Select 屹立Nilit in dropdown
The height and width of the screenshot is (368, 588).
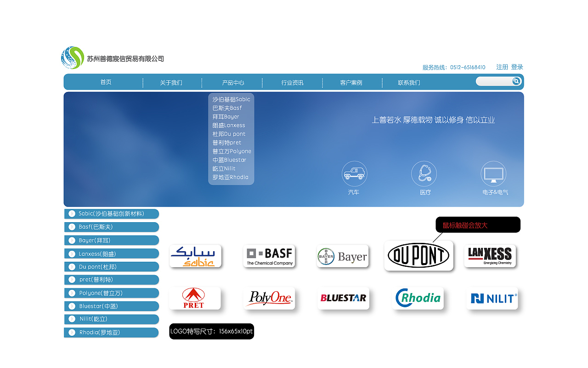click(x=224, y=168)
